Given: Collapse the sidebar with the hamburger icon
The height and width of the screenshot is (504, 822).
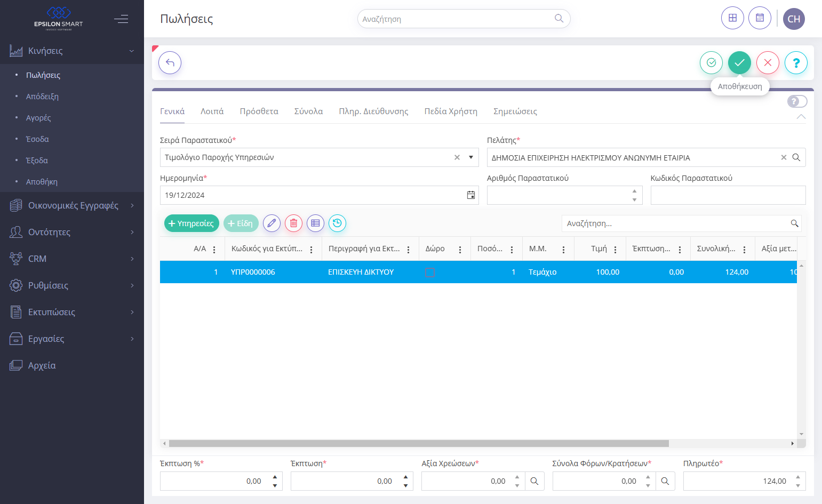Looking at the screenshot, I should [121, 19].
